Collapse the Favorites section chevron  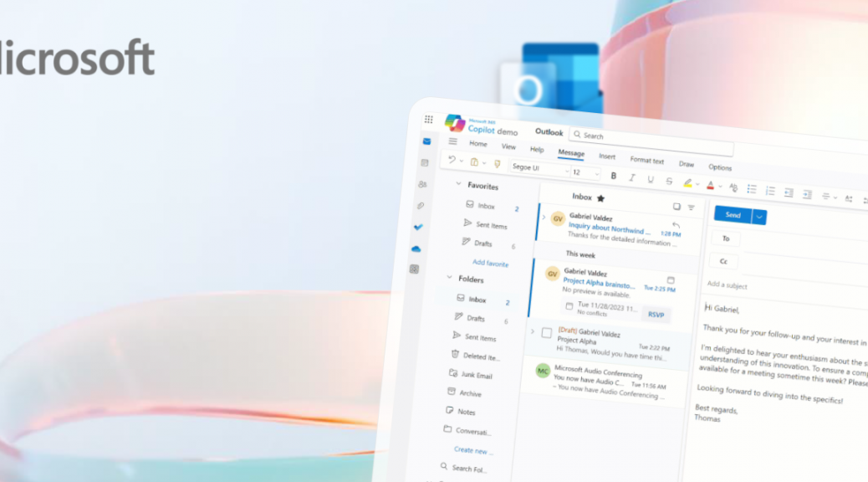click(x=458, y=183)
